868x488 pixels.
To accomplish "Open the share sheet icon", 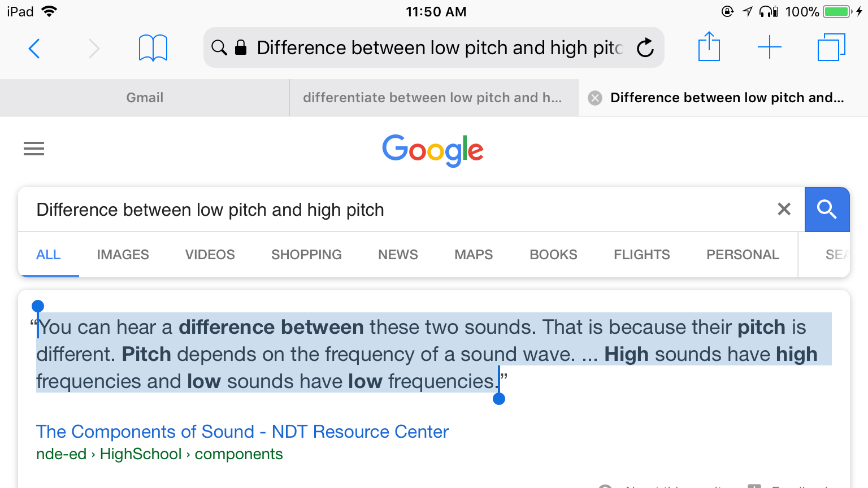I will [709, 47].
